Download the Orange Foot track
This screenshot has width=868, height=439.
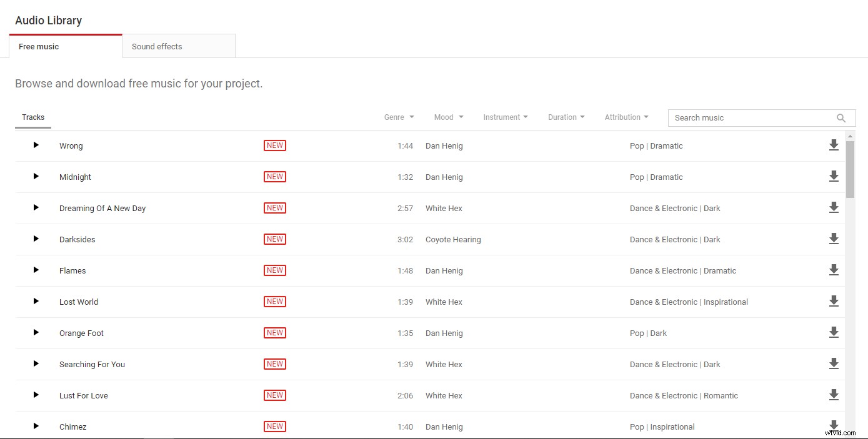click(833, 333)
